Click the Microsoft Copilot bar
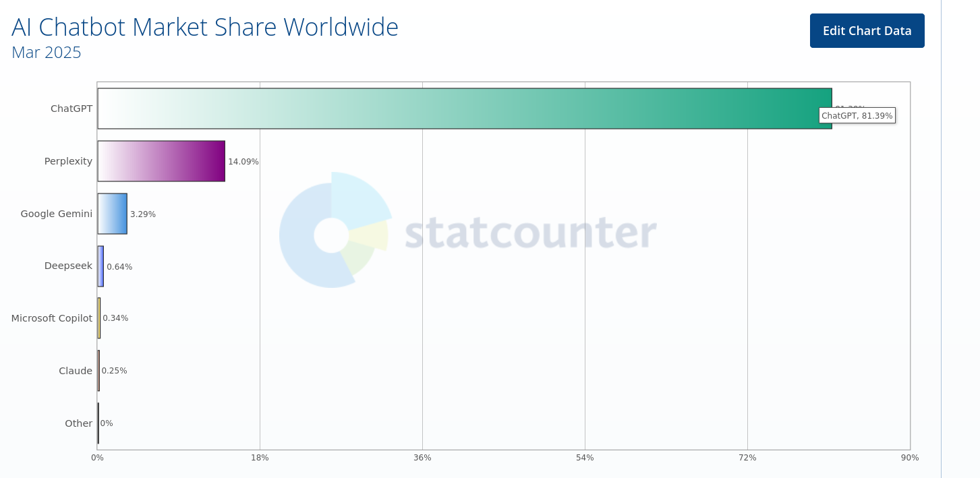 pos(99,318)
